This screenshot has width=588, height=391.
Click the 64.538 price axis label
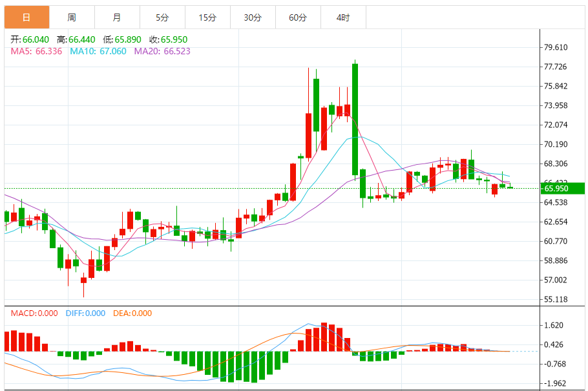[556, 203]
